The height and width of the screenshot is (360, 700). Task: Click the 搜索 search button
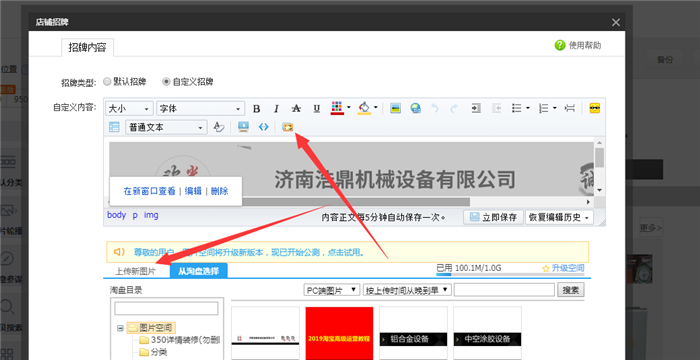571,290
